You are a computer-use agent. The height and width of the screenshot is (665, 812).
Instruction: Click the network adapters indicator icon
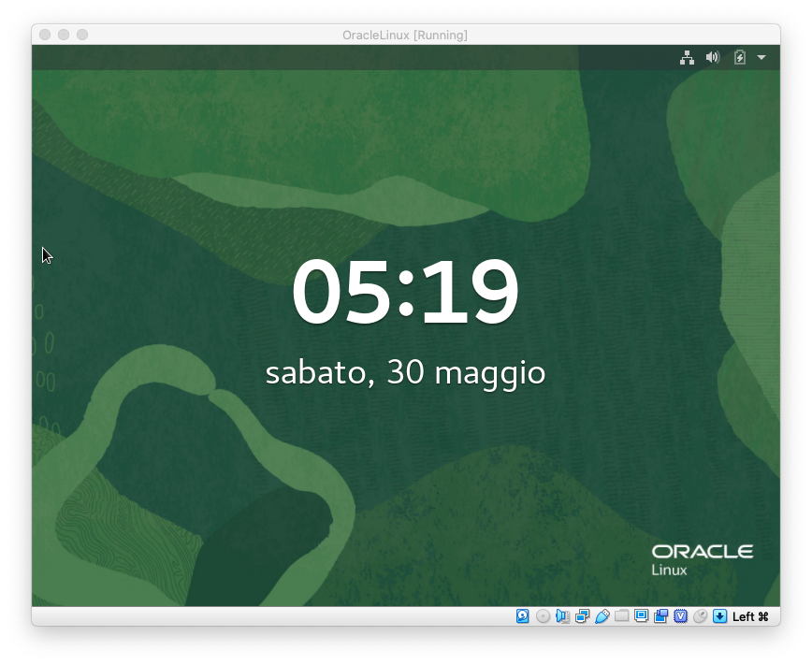[582, 615]
